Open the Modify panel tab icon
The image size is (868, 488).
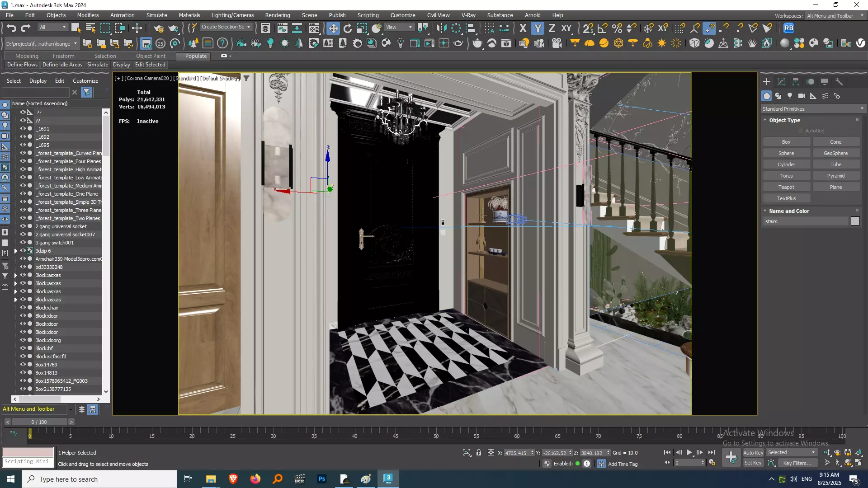(x=781, y=82)
